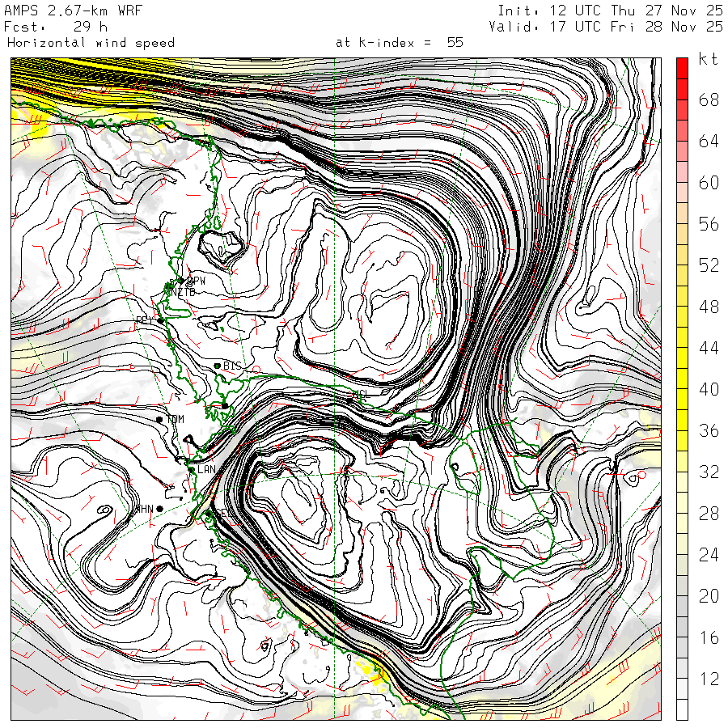
Task: Select the OPW station label
Action: (197, 281)
